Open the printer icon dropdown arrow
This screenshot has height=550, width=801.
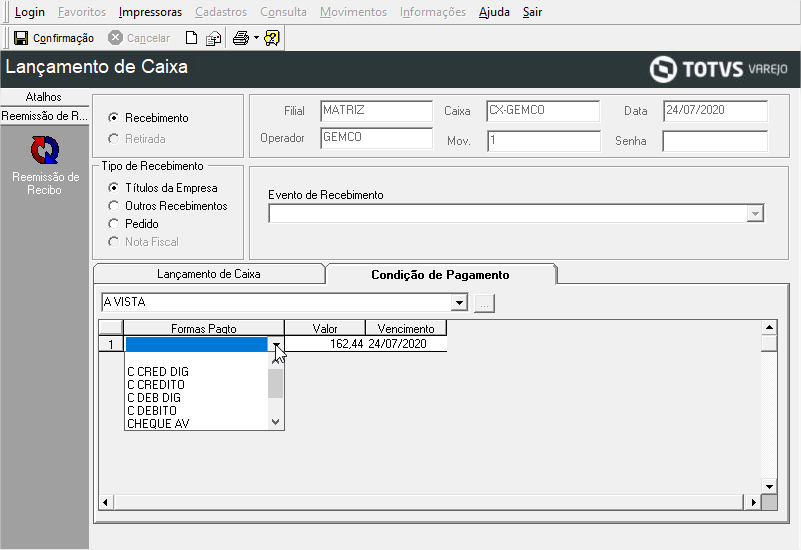(256, 38)
